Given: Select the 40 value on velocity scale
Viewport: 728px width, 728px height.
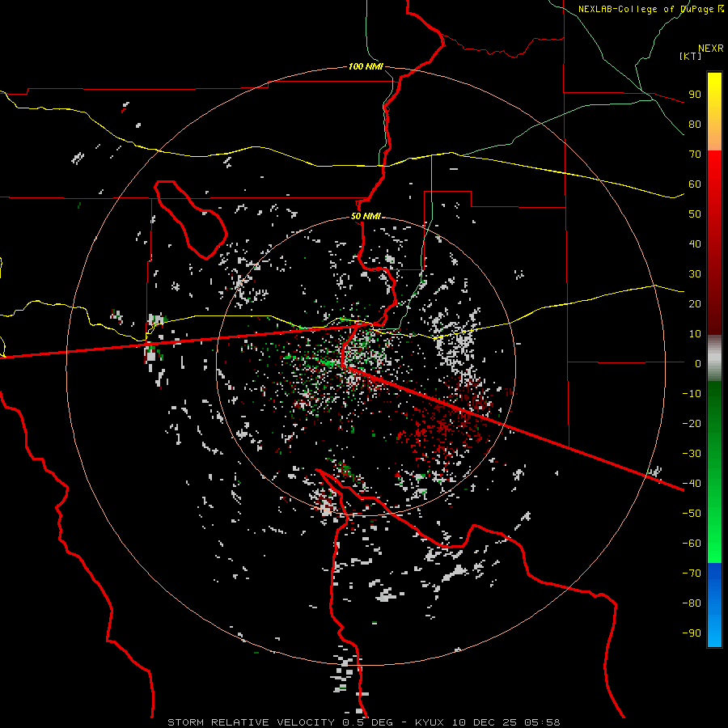Looking at the screenshot, I should [x=695, y=243].
